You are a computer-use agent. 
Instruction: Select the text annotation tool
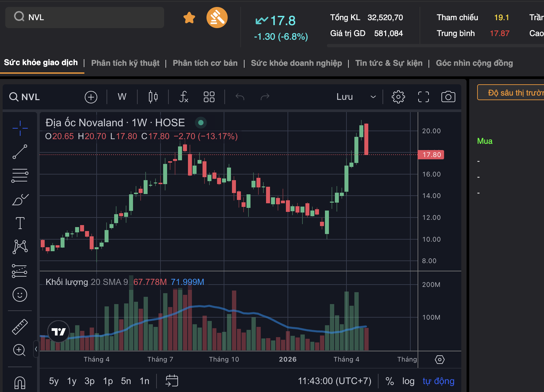point(20,223)
